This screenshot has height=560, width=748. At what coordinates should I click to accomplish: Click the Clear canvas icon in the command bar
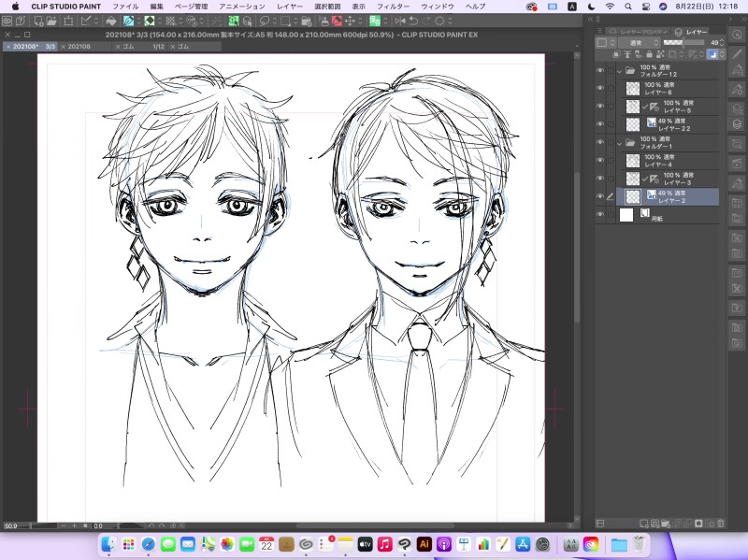click(68, 21)
